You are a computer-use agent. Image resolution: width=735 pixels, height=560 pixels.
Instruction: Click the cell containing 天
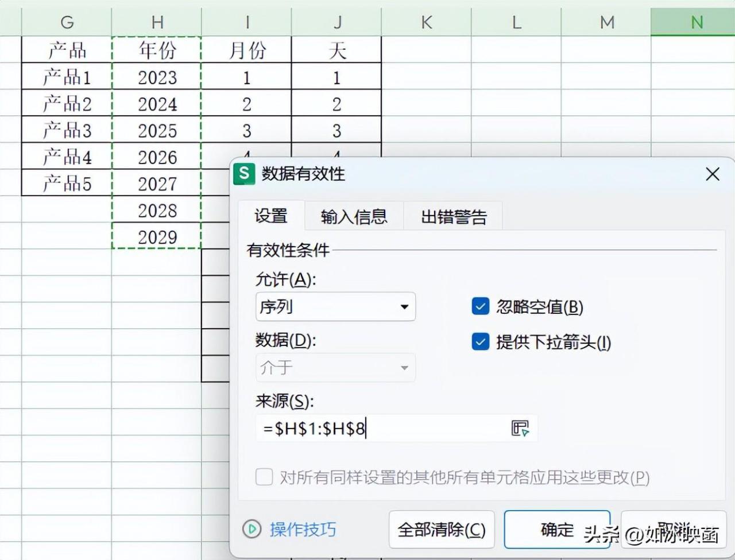pos(336,50)
